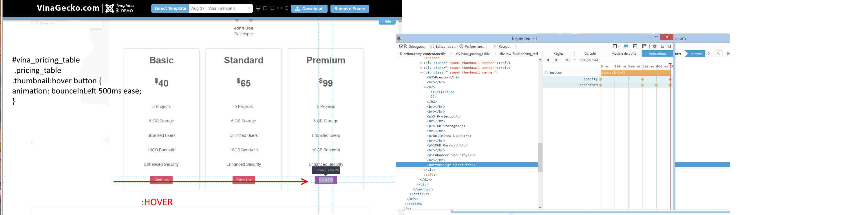Open the frame selector dropdown arrow
Viewport: 868px width, 215px height.
coord(619,46)
